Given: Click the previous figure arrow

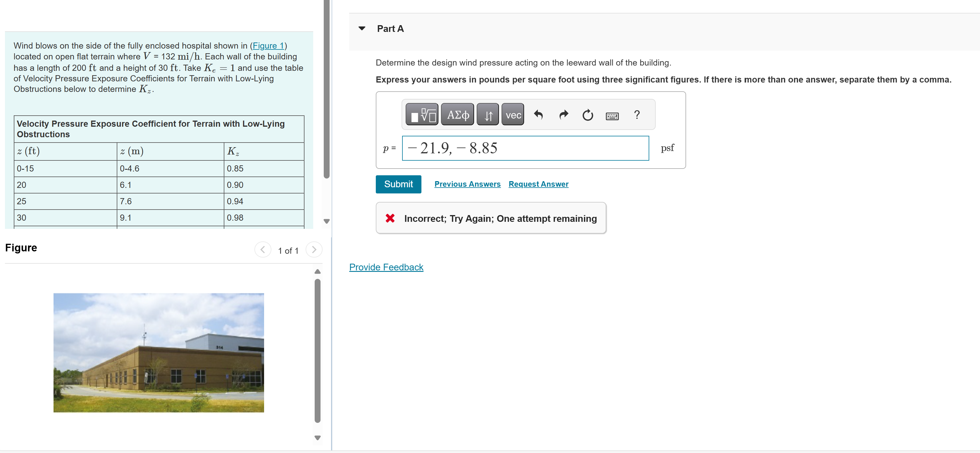Looking at the screenshot, I should 263,250.
